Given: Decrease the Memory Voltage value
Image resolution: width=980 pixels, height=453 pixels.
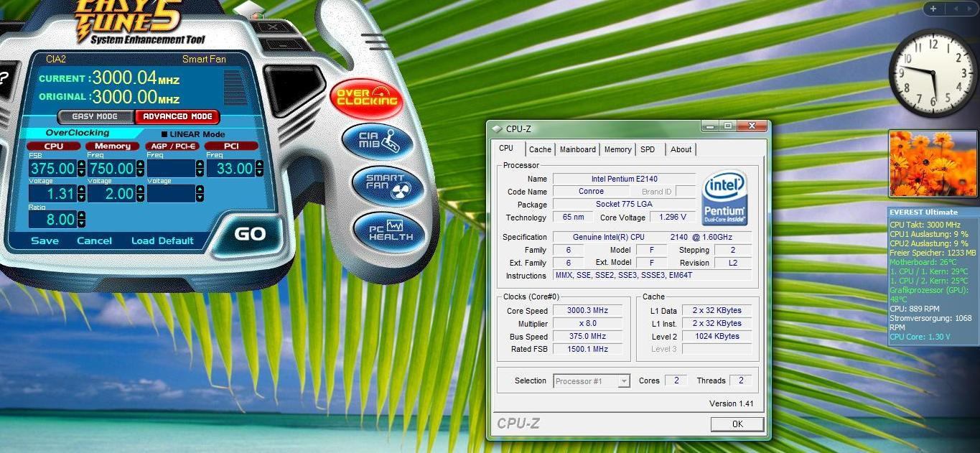Looking at the screenshot, I should [140, 198].
